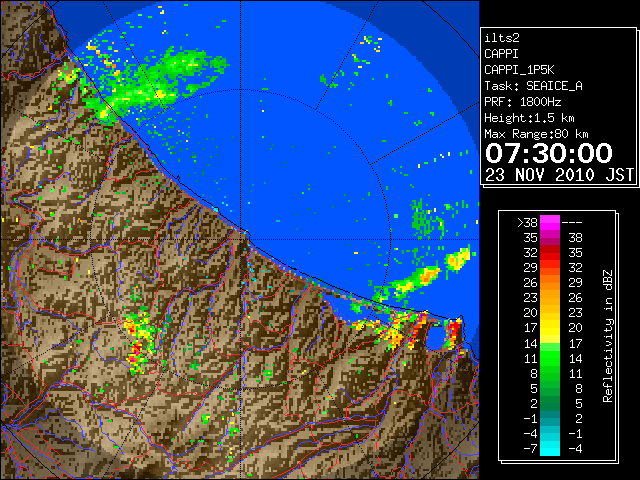Select the "Task: SEAICE_A" text line
This screenshot has height=480, width=640.
pyautogui.click(x=533, y=86)
